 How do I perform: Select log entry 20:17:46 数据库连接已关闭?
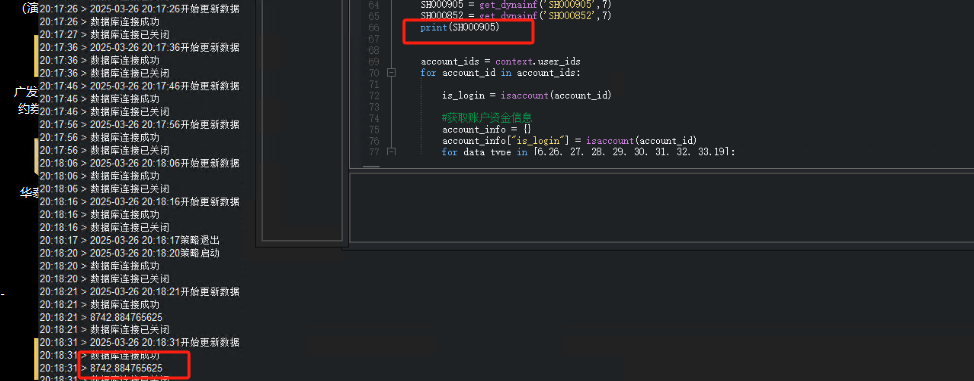(x=104, y=112)
